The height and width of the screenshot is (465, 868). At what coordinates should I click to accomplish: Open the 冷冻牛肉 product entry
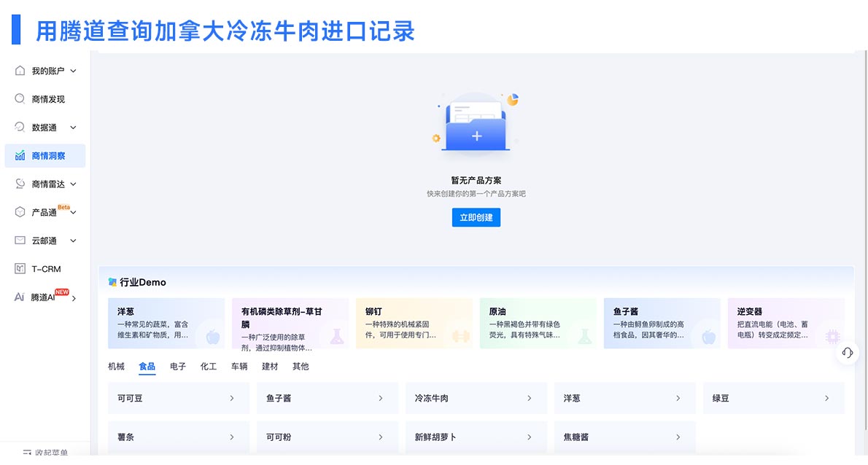(476, 398)
